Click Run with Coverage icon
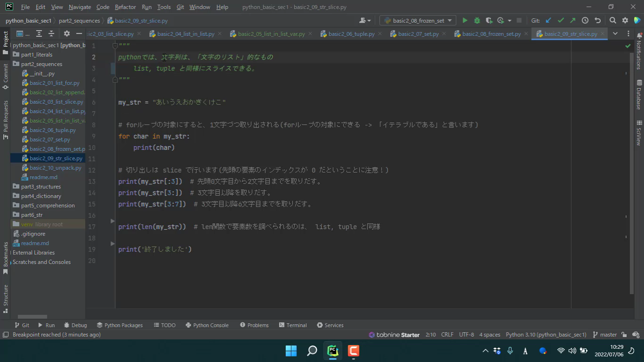644x362 pixels. click(x=489, y=21)
